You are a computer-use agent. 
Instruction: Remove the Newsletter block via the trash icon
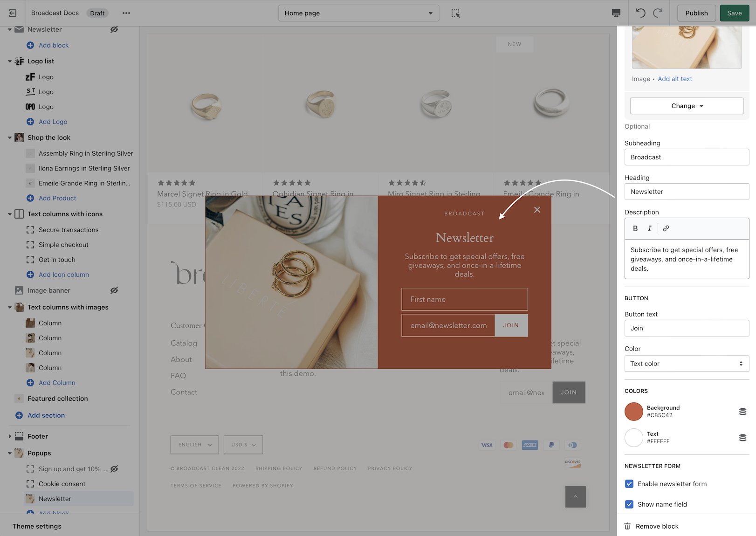coord(628,526)
